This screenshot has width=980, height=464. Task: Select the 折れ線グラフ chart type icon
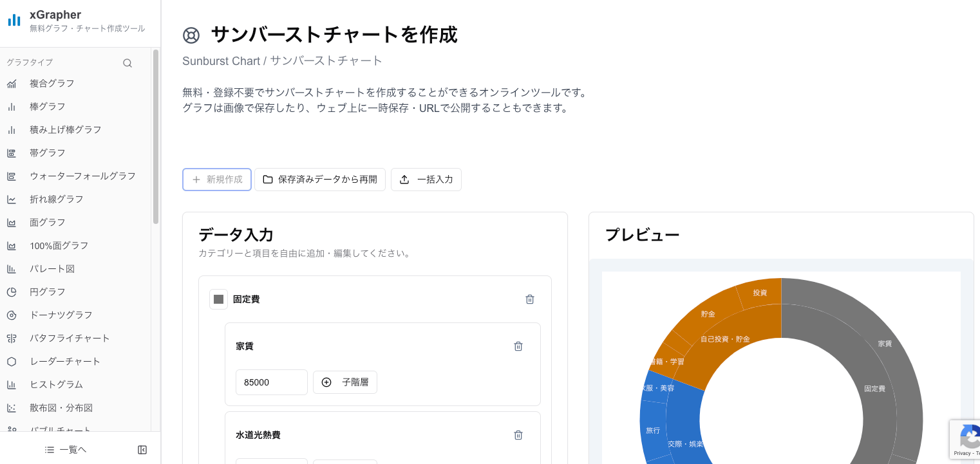coord(13,199)
